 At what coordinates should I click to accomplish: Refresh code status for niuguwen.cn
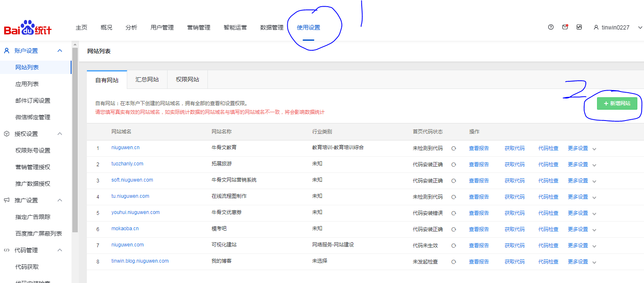click(454, 148)
